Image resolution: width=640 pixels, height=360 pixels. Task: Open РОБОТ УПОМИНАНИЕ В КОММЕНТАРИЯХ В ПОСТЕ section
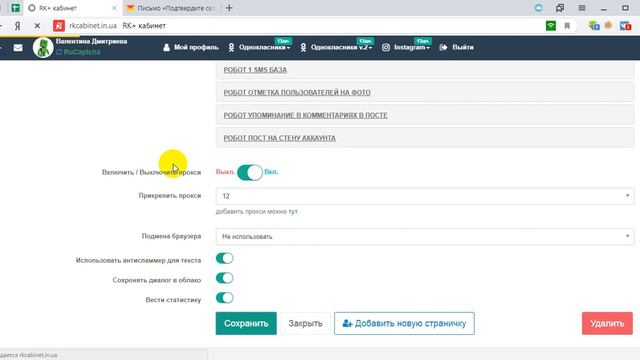(x=305, y=116)
